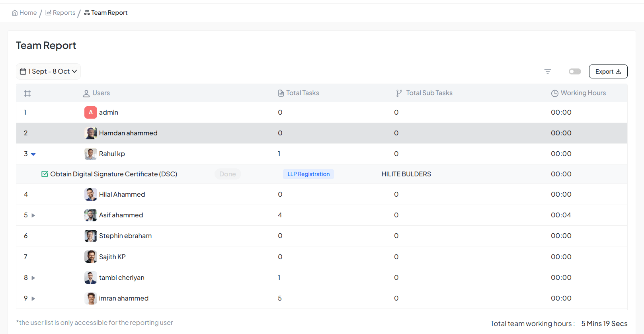
Task: Toggle the switch next to Export
Action: (x=575, y=72)
